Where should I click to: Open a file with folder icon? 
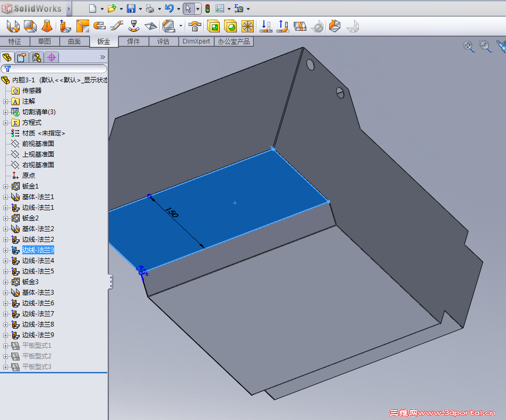[112, 8]
